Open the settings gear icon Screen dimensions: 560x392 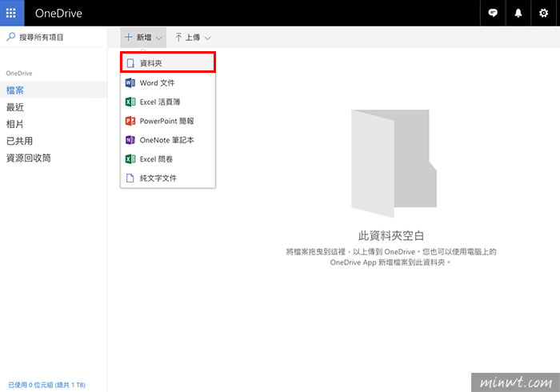[x=543, y=14]
